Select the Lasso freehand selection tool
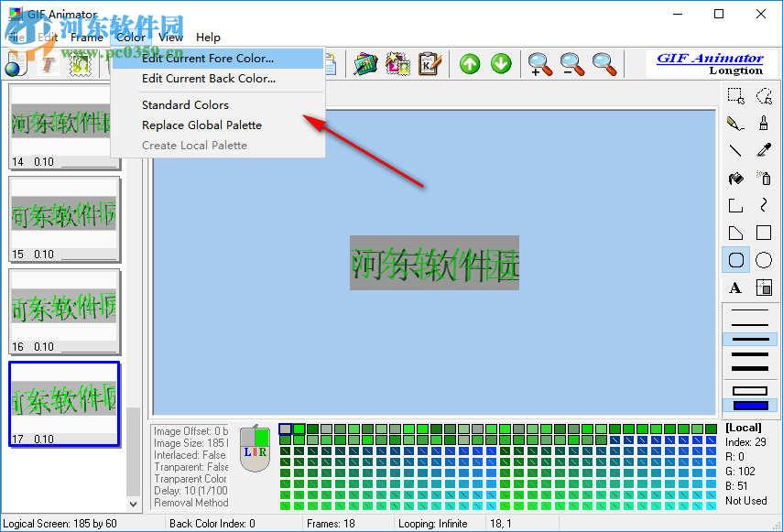Viewport: 783px width, 532px height. tap(763, 95)
